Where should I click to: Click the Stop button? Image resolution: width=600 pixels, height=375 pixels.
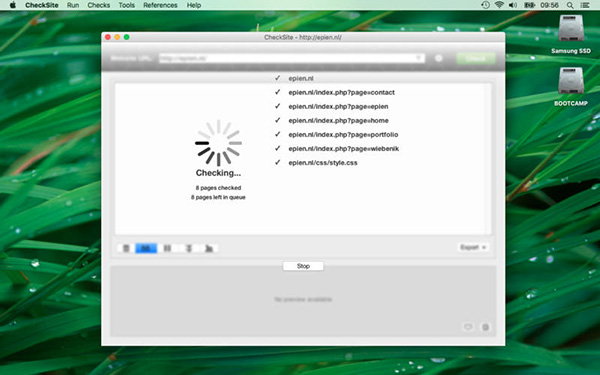click(x=303, y=266)
